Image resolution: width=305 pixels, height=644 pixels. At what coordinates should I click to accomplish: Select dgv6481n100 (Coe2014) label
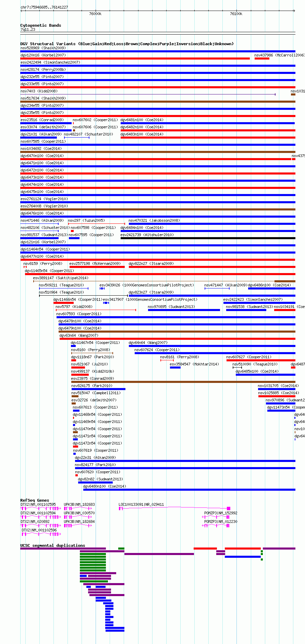142,120
